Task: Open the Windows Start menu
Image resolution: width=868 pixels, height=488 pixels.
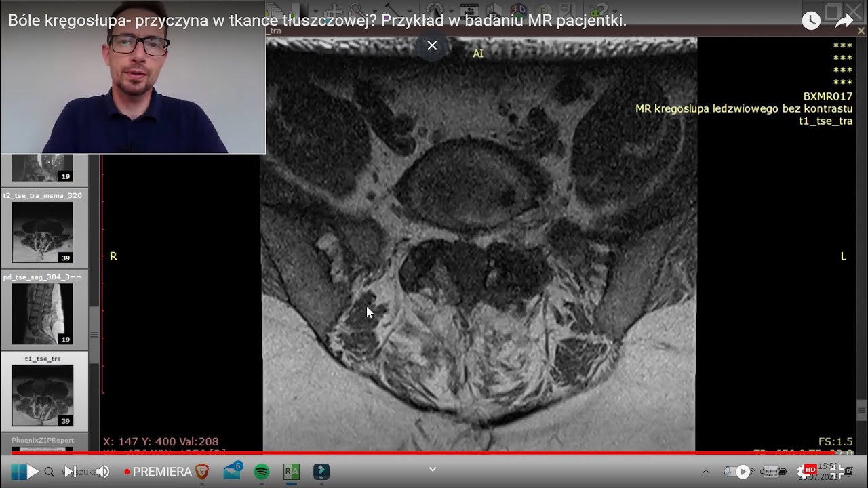Action: coord(18,472)
